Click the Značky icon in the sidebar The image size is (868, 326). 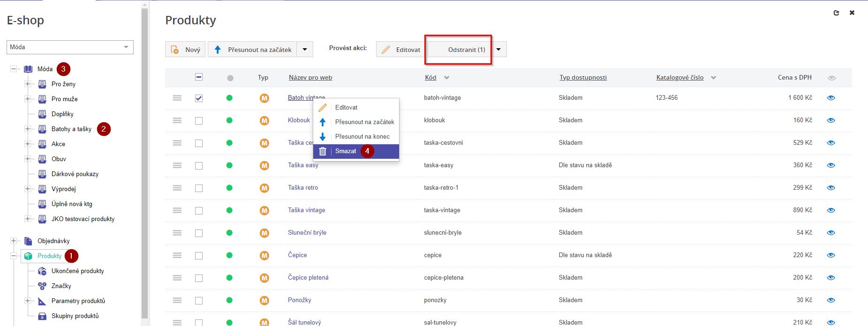click(42, 286)
